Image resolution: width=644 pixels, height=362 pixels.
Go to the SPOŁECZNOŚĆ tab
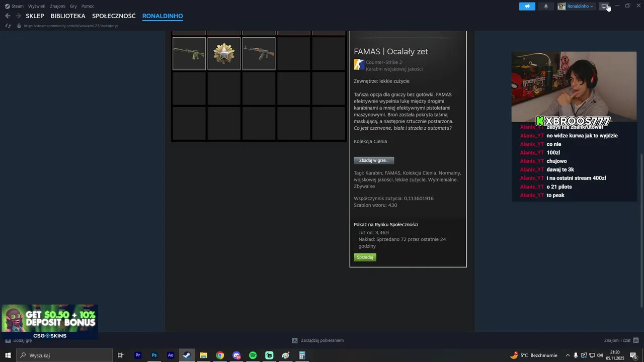click(x=114, y=16)
